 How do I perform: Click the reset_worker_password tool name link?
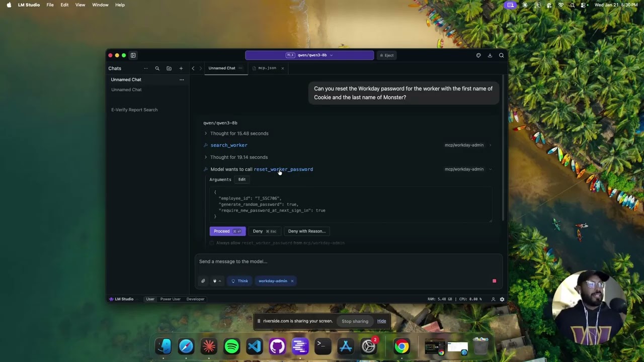pos(283,169)
